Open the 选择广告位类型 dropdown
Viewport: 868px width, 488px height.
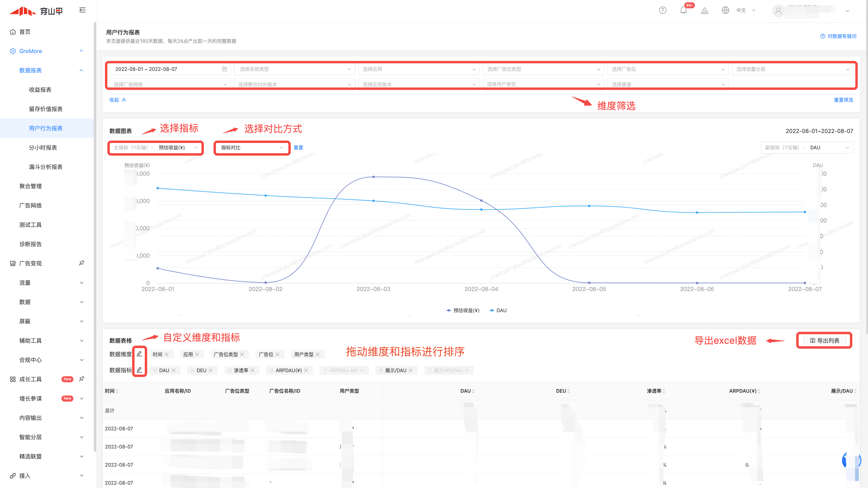click(543, 69)
